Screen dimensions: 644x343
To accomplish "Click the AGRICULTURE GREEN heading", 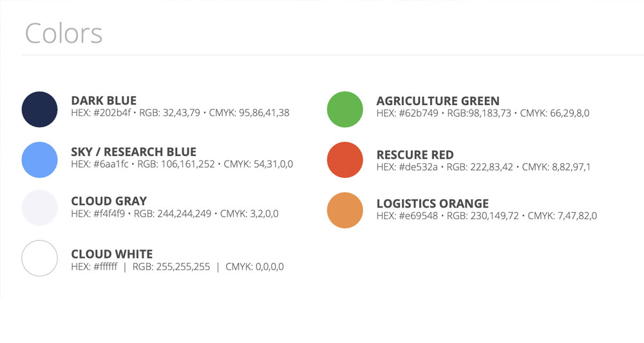I will coord(437,101).
